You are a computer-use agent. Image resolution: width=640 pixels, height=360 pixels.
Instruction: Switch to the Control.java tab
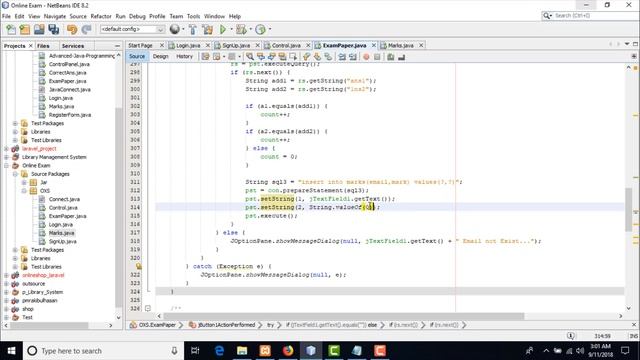(286, 45)
